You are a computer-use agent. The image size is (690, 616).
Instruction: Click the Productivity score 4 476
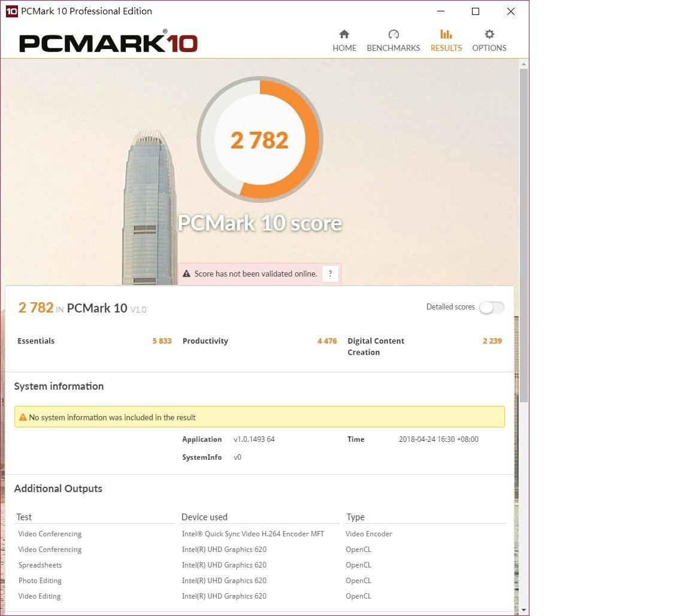click(327, 341)
